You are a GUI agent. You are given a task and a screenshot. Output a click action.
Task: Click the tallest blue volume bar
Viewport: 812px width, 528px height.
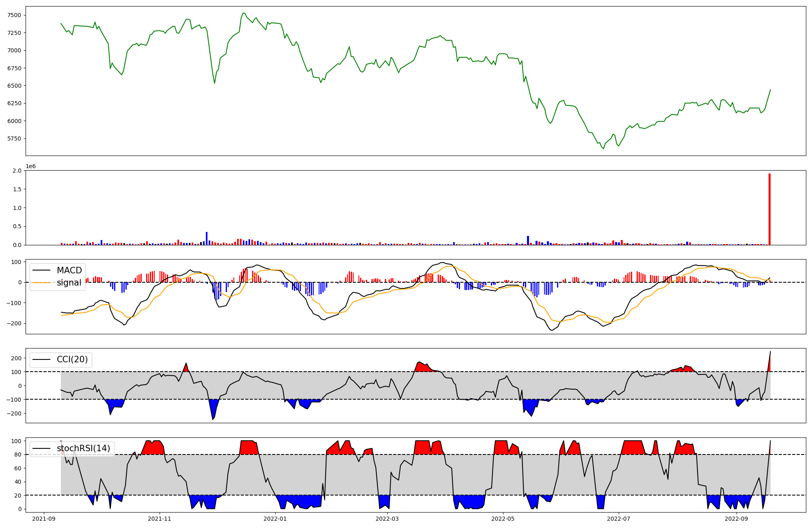[x=207, y=238]
